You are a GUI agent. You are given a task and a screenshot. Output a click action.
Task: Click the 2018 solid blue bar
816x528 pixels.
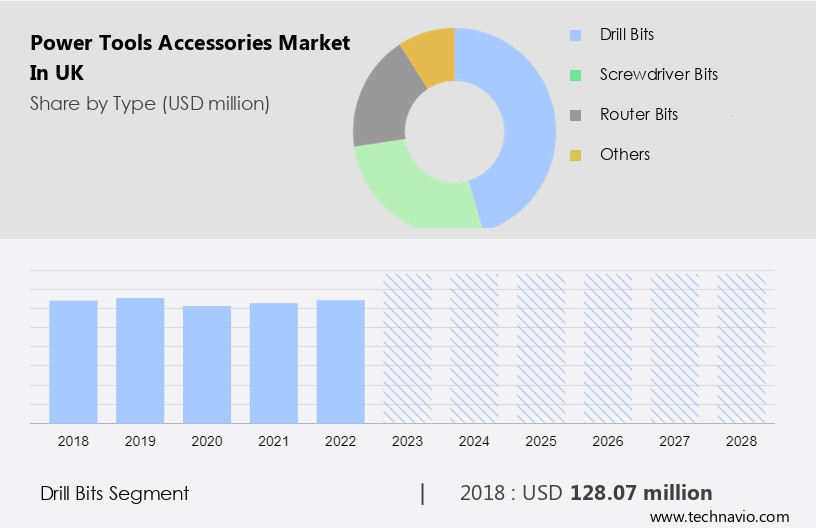tap(73, 361)
